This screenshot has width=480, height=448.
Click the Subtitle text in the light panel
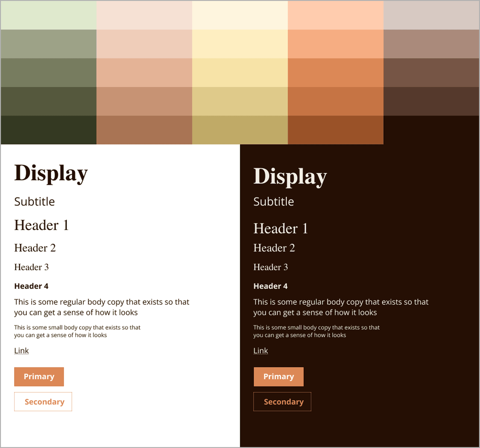click(x=35, y=201)
